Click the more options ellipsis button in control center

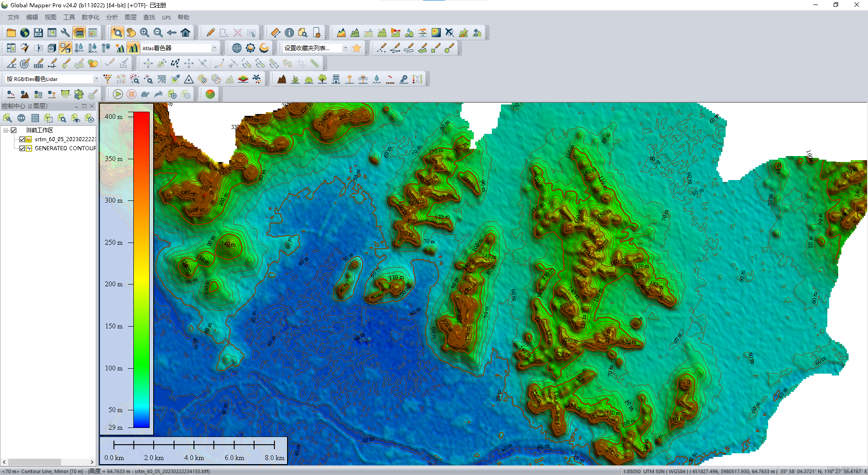click(x=21, y=118)
